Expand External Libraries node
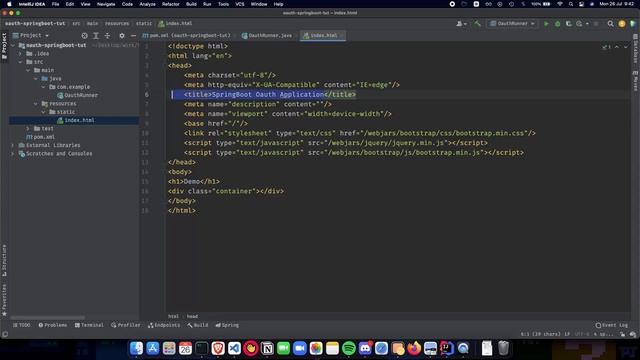The width and height of the screenshot is (640, 360). click(13, 145)
